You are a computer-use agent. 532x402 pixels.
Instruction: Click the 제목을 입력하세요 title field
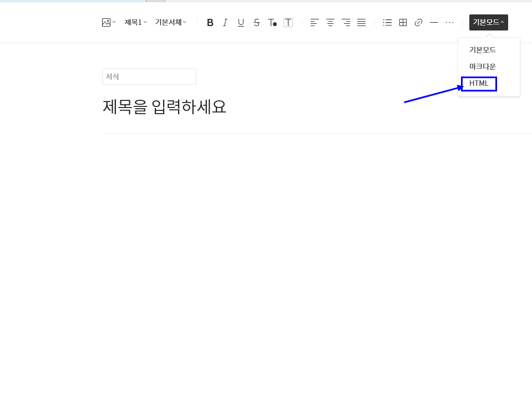click(x=164, y=107)
